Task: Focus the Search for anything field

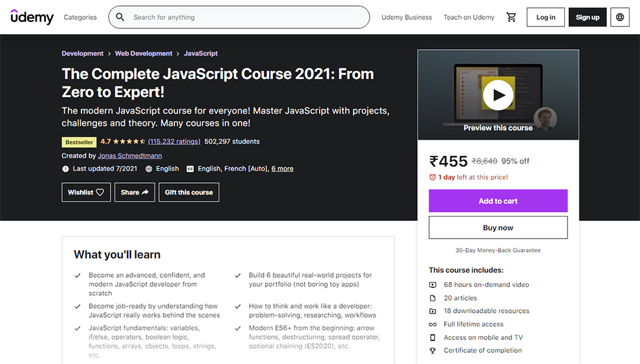Action: (239, 17)
